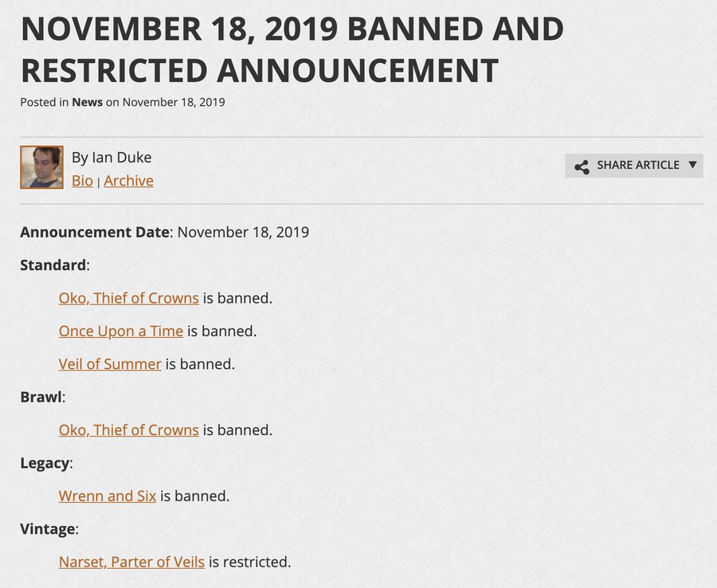Open the author's Archive link
This screenshot has width=717, height=588.
point(128,181)
